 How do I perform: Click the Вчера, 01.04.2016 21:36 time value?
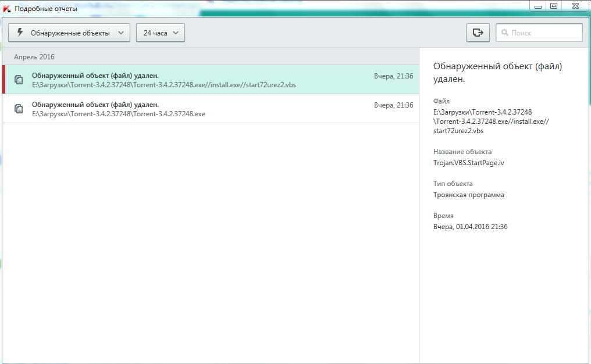[470, 227]
